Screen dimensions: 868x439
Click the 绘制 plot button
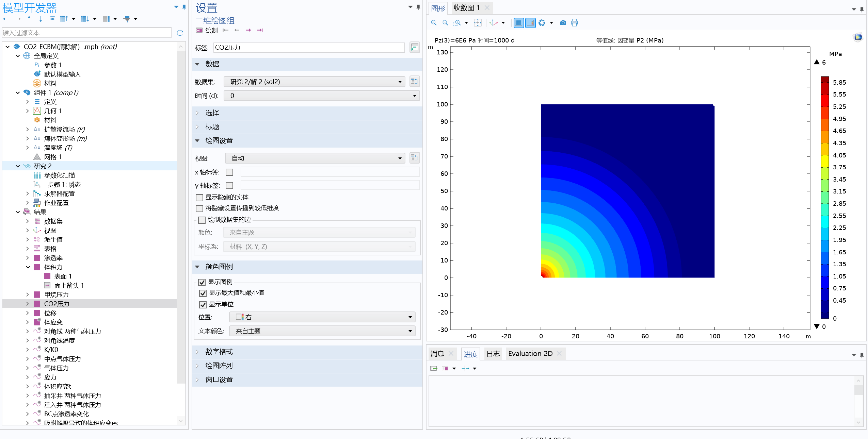207,30
